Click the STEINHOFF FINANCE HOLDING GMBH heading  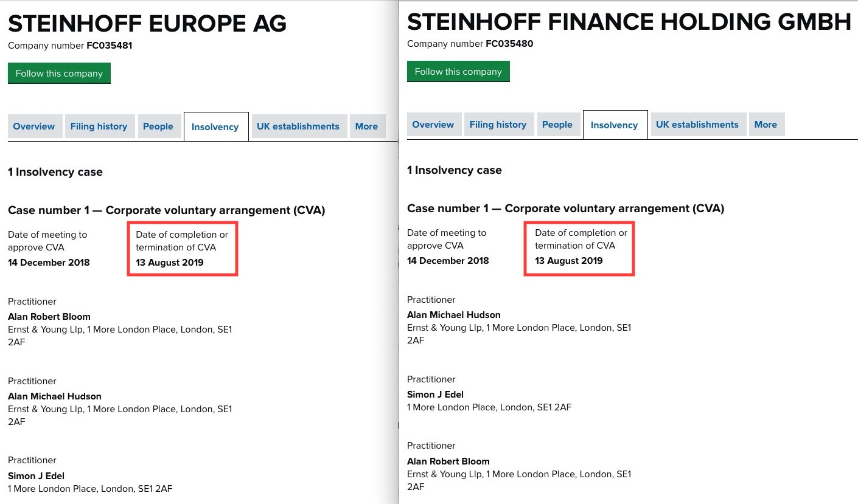pos(629,22)
